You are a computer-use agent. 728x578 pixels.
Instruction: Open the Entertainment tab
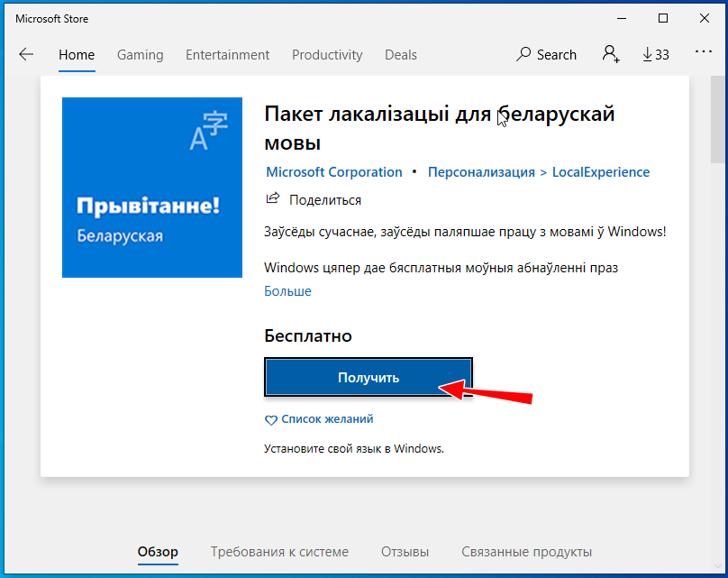pyautogui.click(x=227, y=55)
